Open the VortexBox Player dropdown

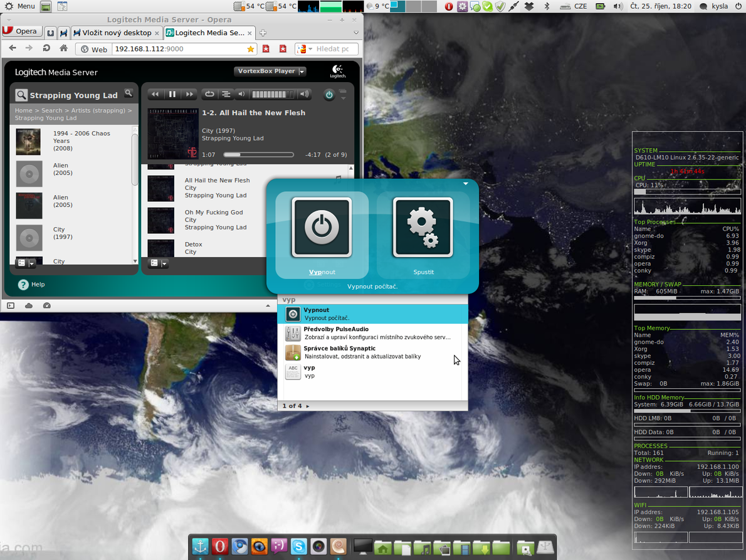coord(270,71)
